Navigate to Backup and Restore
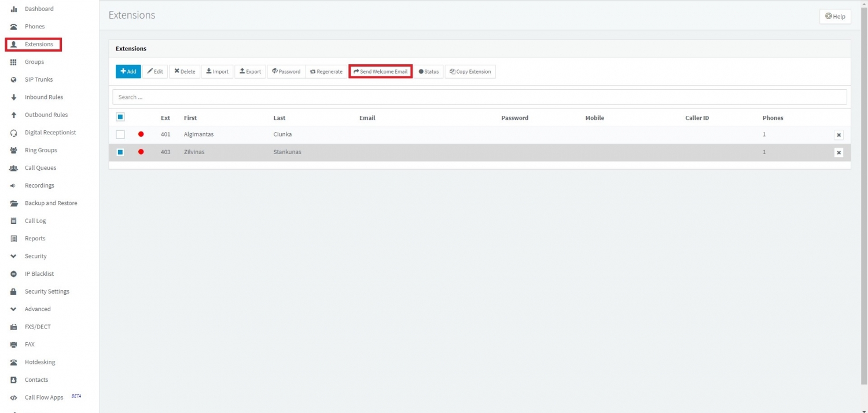868x413 pixels. click(x=51, y=203)
